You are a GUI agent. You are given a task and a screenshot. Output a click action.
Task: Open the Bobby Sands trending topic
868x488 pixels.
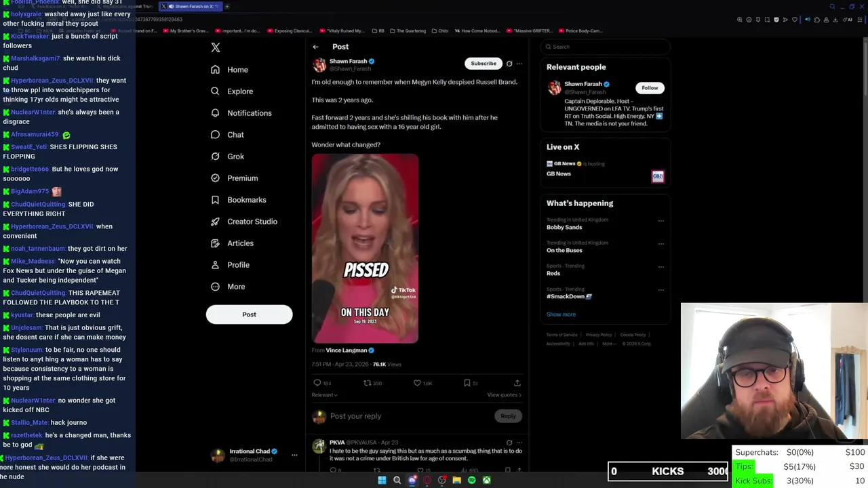click(564, 228)
